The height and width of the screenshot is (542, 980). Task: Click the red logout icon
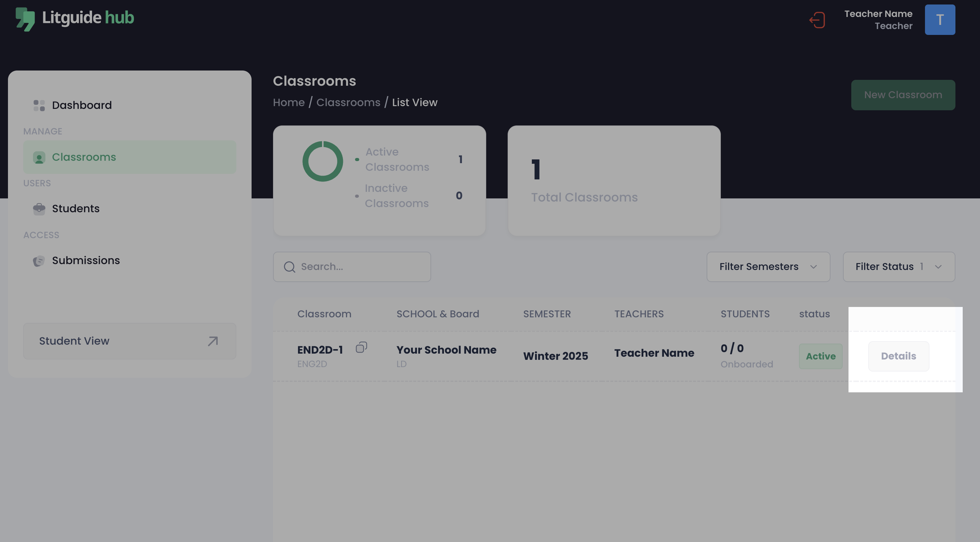(x=817, y=20)
